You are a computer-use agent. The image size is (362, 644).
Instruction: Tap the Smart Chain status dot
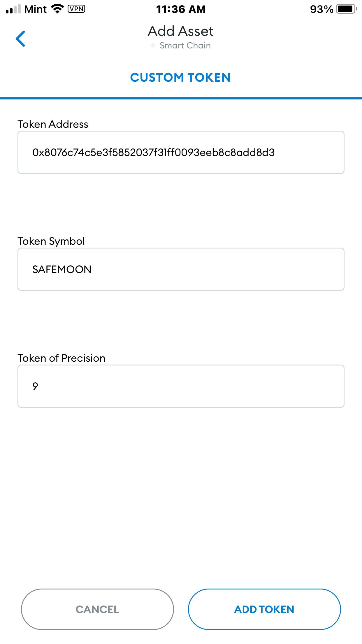coord(154,45)
